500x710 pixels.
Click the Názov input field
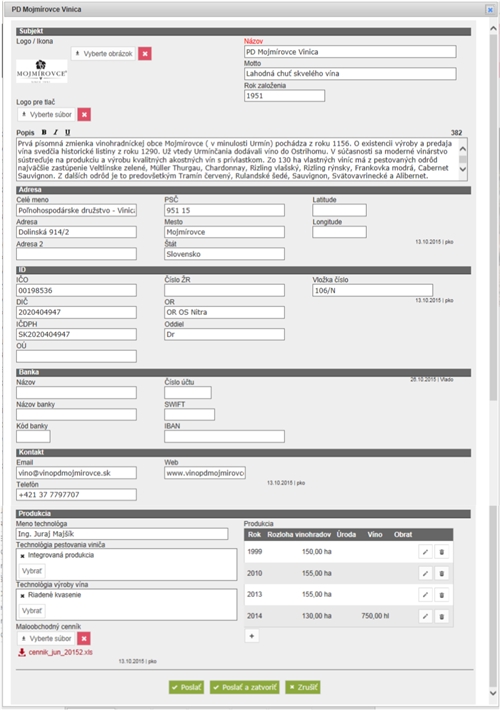click(350, 52)
